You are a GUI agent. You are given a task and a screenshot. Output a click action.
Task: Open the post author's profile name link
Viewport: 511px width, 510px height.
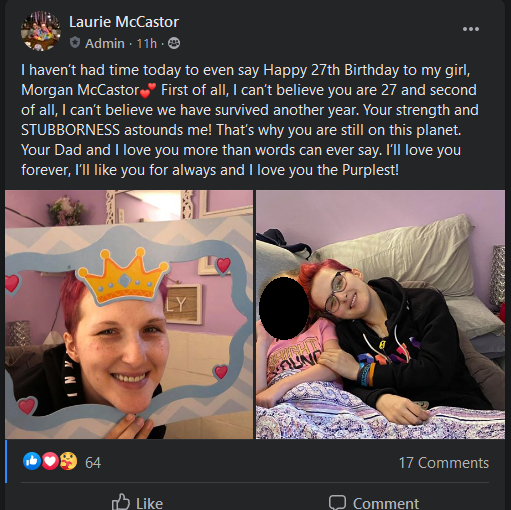(x=124, y=22)
